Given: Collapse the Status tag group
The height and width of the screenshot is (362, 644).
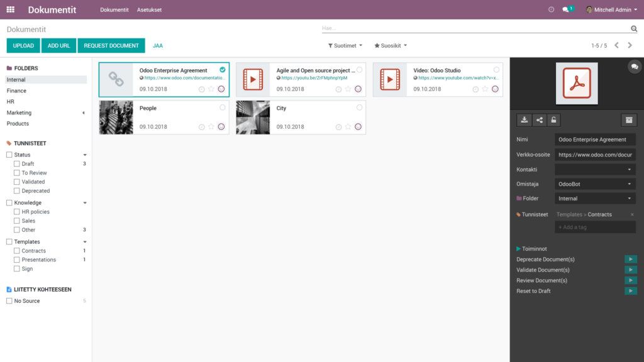Looking at the screenshot, I should (86, 155).
